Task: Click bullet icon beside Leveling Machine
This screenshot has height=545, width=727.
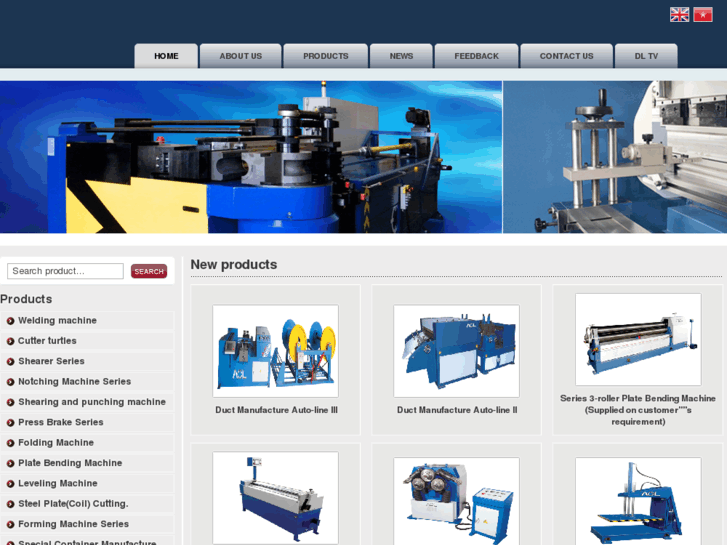Action: pos(10,484)
